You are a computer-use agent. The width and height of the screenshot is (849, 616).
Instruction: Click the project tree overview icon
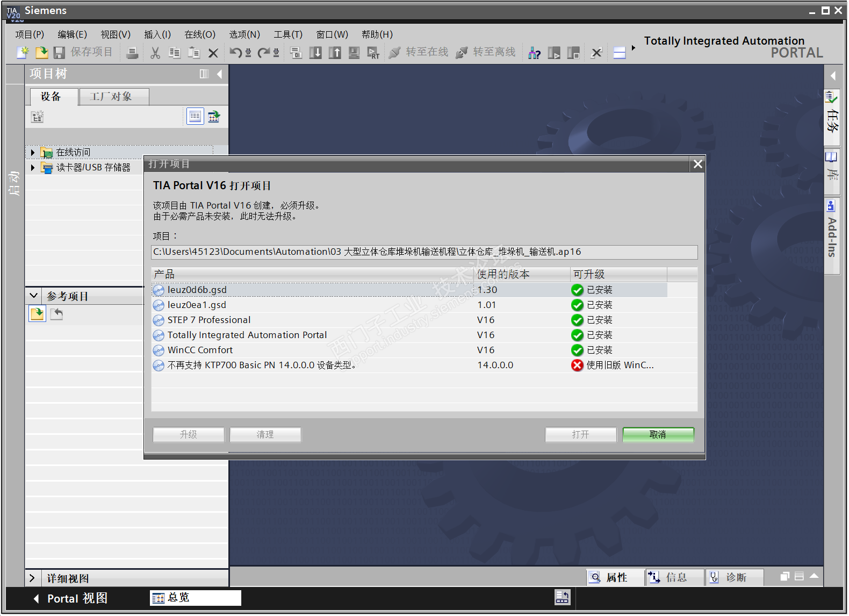tap(195, 116)
